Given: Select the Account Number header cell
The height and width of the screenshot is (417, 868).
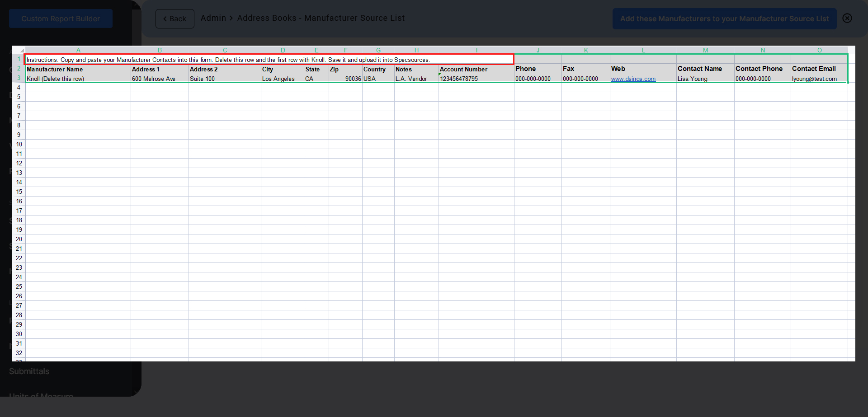Looking at the screenshot, I should pos(476,69).
